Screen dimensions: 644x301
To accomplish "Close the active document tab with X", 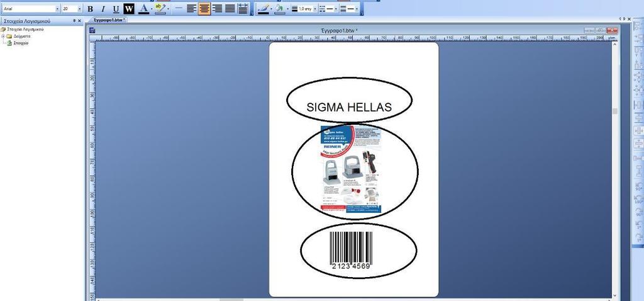I will tap(630, 19).
